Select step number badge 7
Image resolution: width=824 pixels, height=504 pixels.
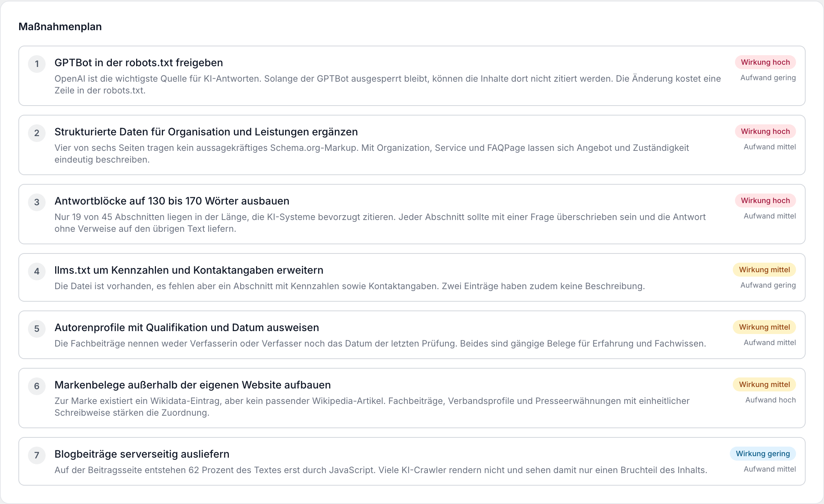pyautogui.click(x=37, y=455)
